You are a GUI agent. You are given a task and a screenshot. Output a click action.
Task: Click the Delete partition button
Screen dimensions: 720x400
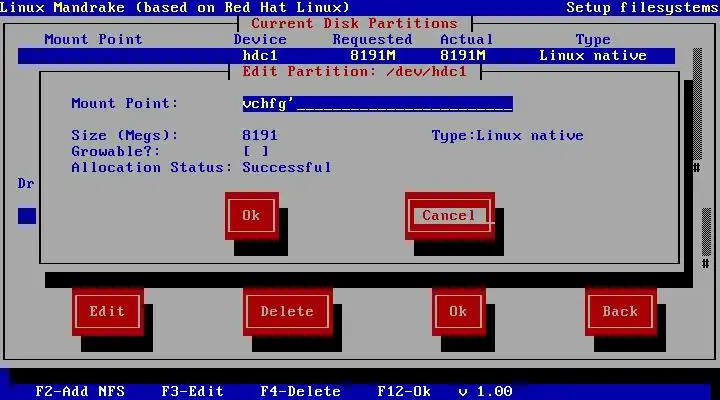click(287, 311)
